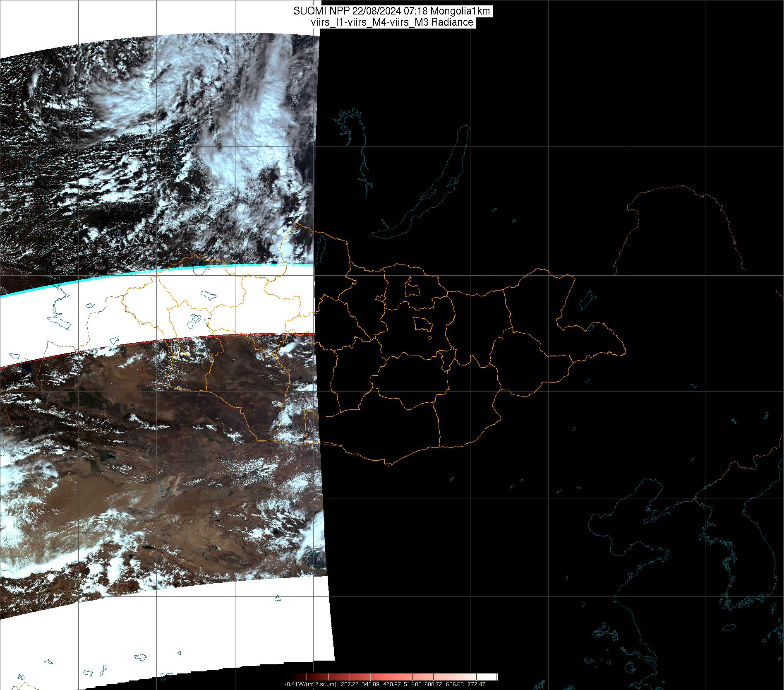Image resolution: width=784 pixels, height=690 pixels.
Task: Click the SUOMI NPP title text
Action: 315,11
